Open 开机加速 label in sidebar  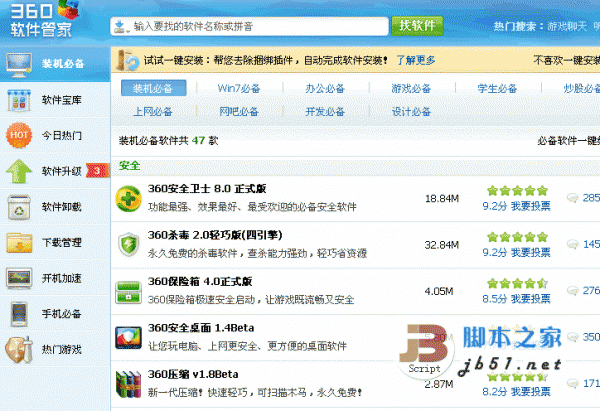[x=62, y=278]
